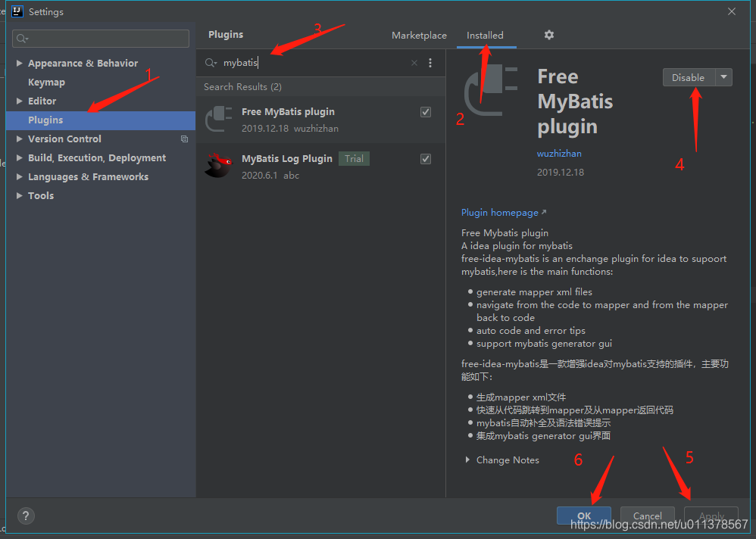The width and height of the screenshot is (756, 539).
Task: Open the Disable button dropdown arrow
Action: pos(723,77)
